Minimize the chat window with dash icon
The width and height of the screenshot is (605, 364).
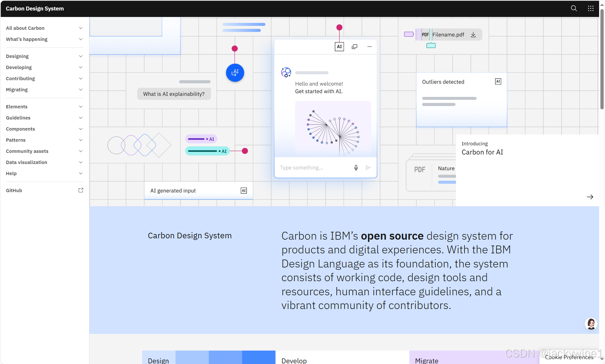tap(369, 46)
